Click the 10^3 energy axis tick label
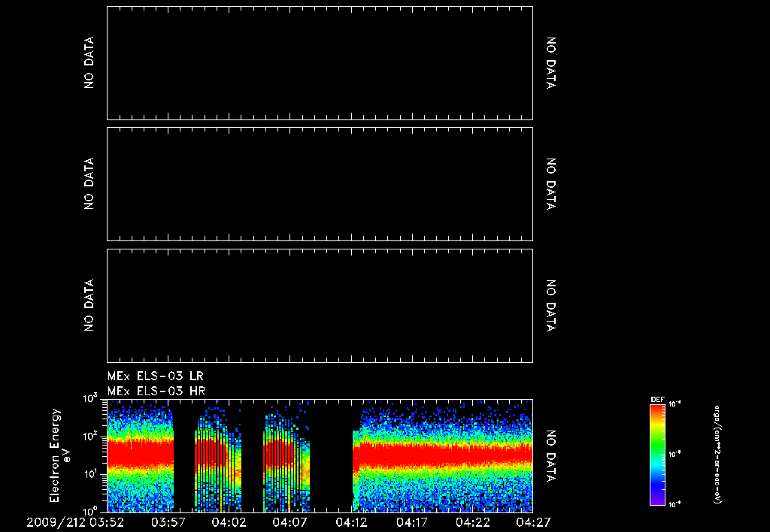This screenshot has height=532, width=770. (91, 398)
